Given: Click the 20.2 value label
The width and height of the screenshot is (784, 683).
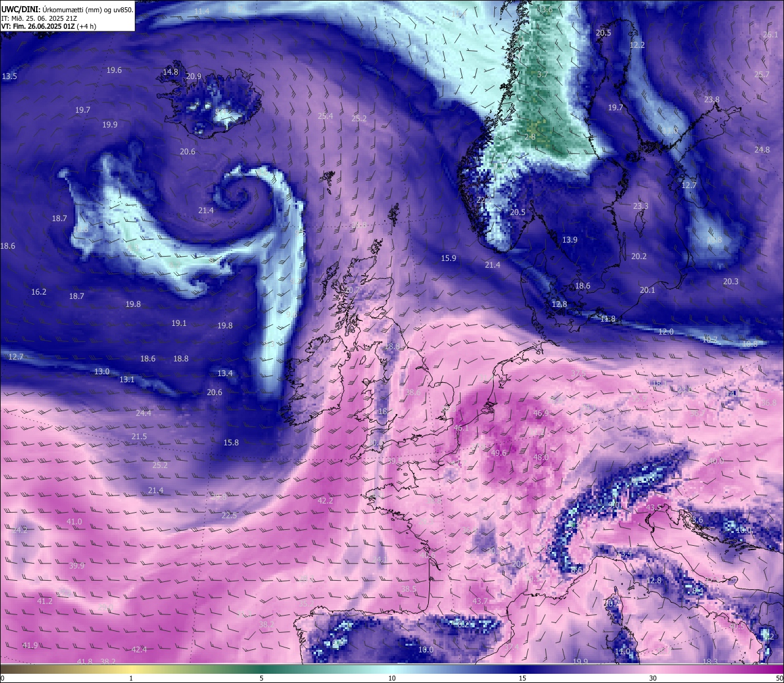Looking at the screenshot, I should [639, 257].
